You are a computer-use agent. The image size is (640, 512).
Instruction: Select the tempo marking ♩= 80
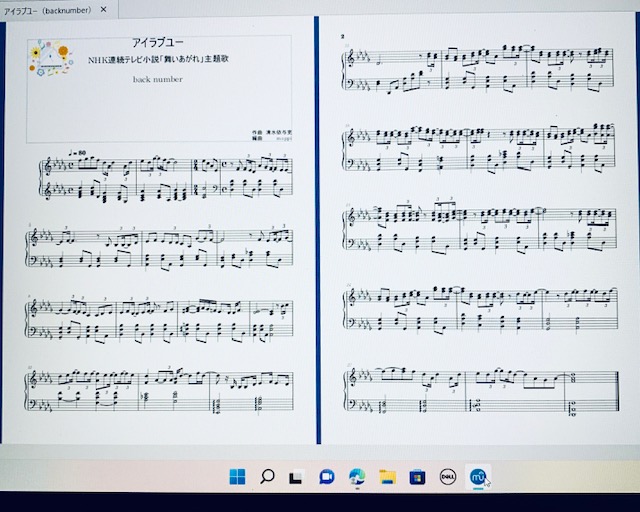(x=77, y=153)
